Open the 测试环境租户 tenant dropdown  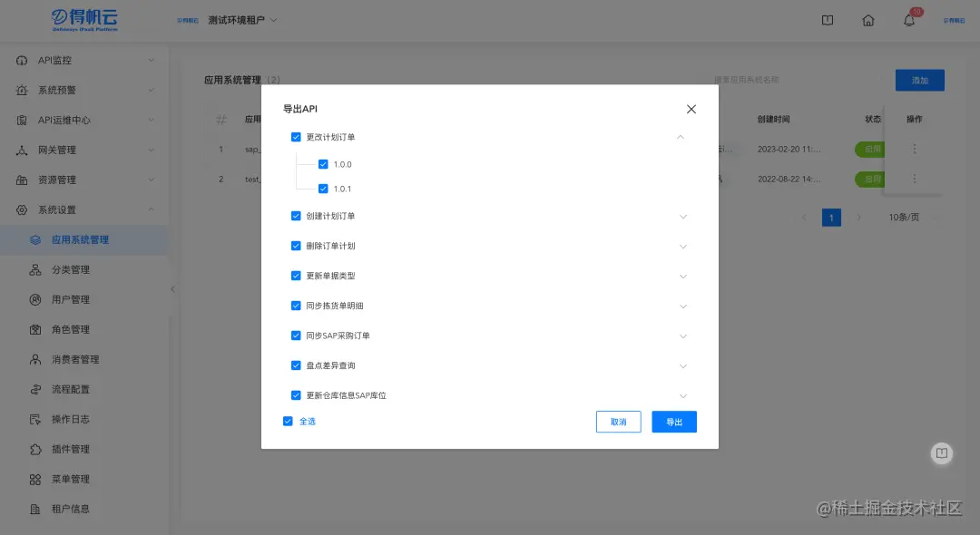[242, 21]
